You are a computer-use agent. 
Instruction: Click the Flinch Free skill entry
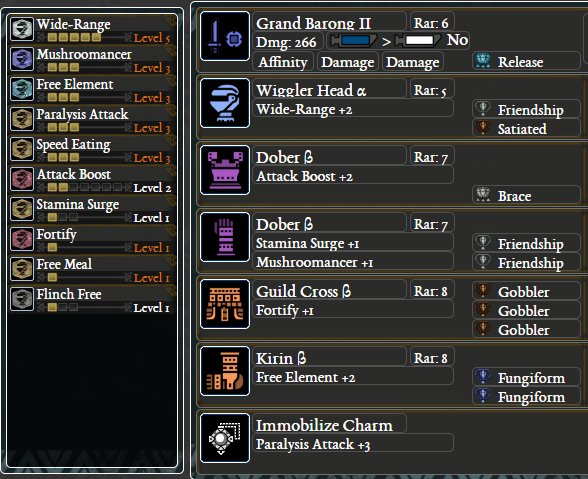pos(91,300)
